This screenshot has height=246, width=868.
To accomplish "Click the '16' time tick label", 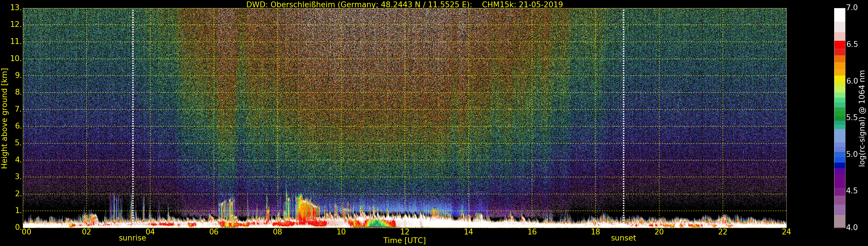I will point(532,232).
